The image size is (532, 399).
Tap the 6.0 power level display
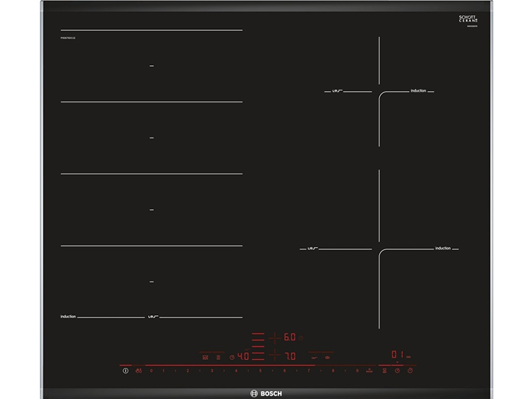tap(290, 337)
